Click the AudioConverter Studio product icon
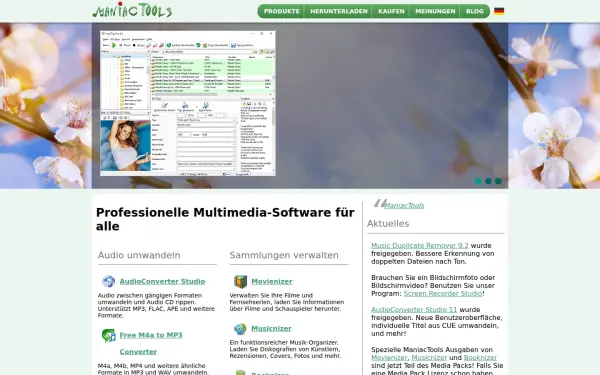 coord(108,281)
